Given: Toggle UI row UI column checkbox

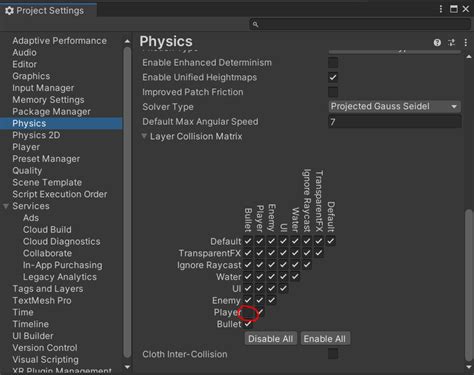Looking at the screenshot, I should 283,288.
